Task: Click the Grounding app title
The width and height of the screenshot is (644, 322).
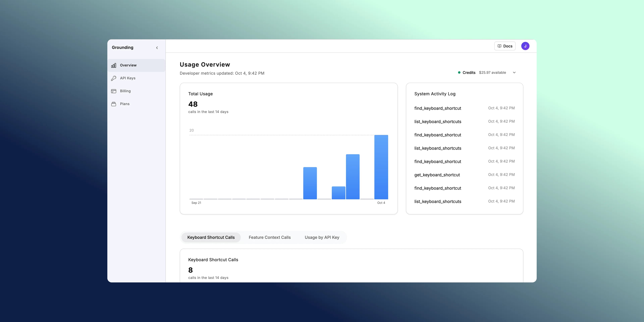Action: pos(122,47)
